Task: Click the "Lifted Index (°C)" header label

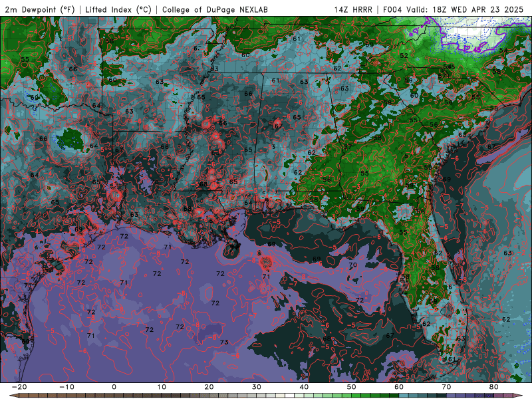Action: tap(118, 10)
